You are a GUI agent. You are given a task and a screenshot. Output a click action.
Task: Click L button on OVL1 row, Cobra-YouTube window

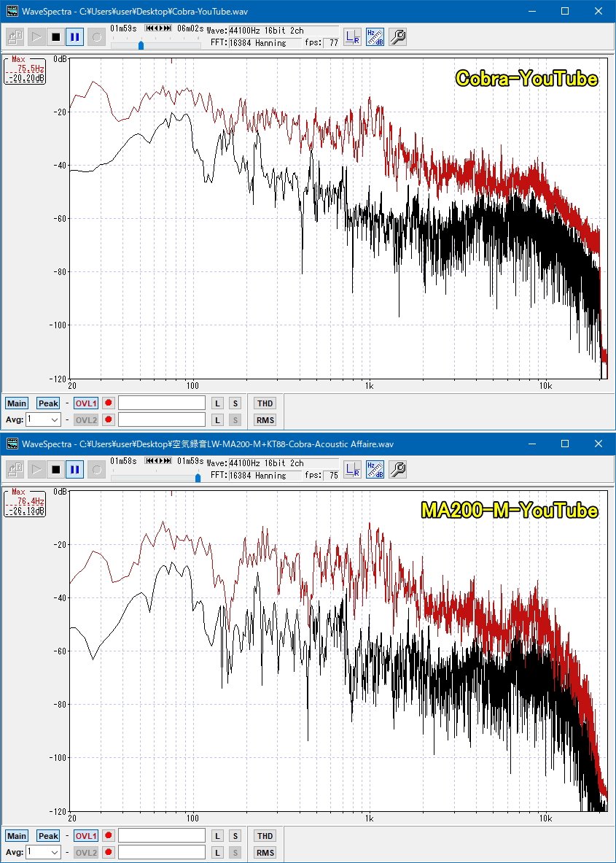pyautogui.click(x=218, y=403)
